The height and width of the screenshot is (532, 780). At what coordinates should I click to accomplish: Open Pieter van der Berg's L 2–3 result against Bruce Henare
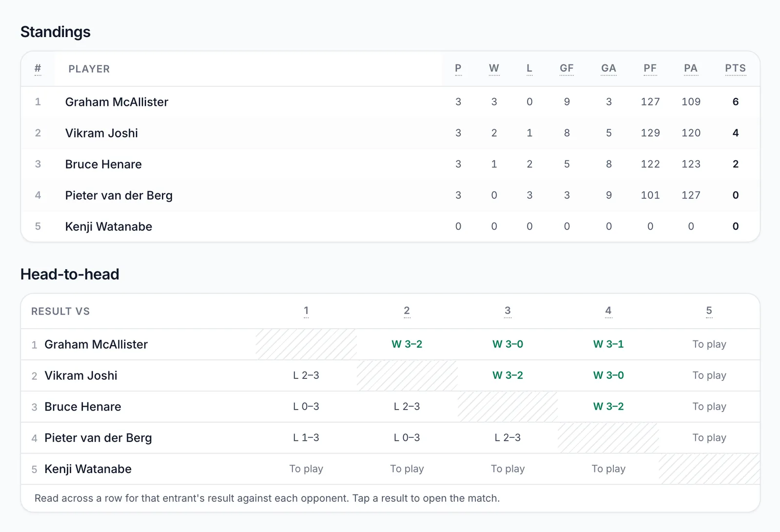(507, 438)
